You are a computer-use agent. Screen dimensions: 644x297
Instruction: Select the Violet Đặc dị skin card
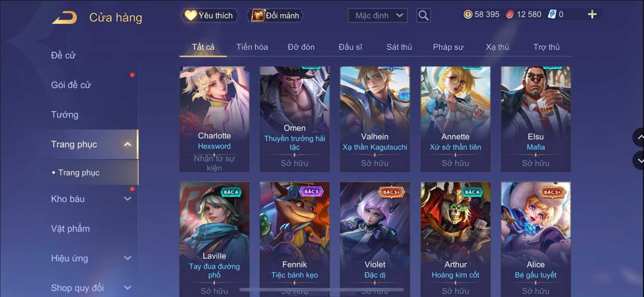(375, 239)
